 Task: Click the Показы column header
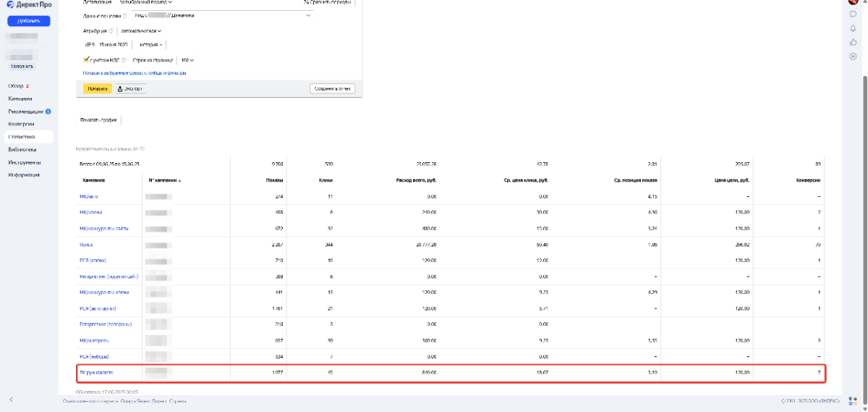click(276, 180)
